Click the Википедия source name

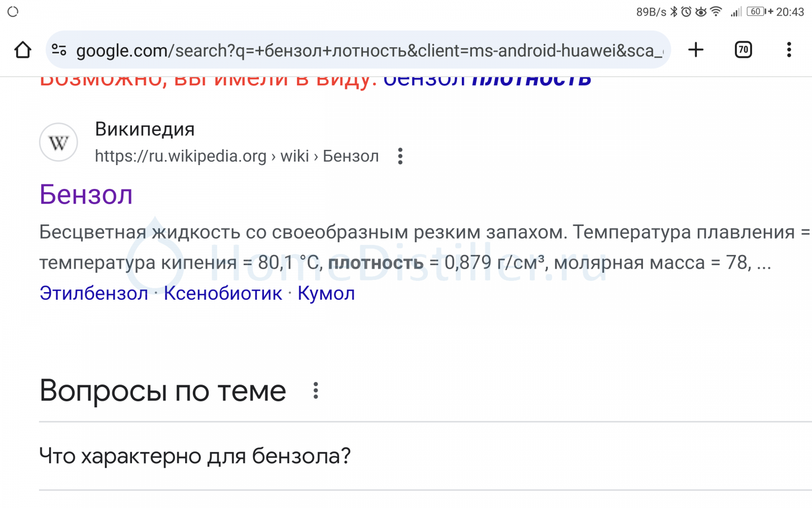145,130
